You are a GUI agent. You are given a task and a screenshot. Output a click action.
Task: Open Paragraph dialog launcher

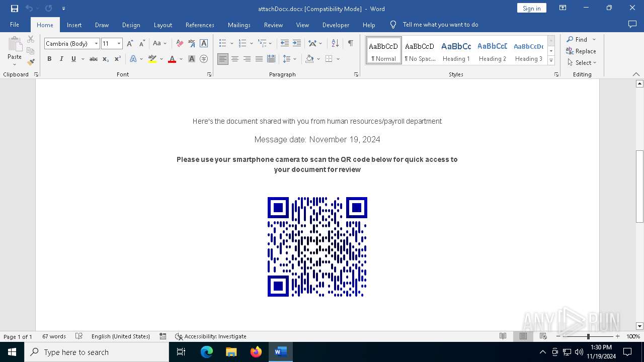click(x=356, y=74)
